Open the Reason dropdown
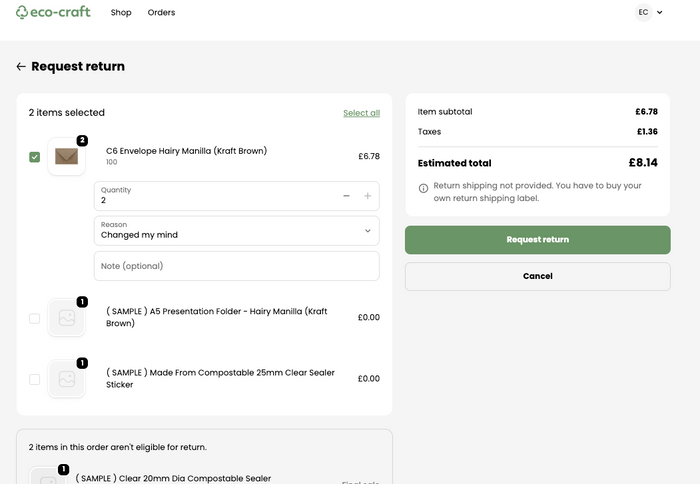This screenshot has width=700, height=484. pyautogui.click(x=237, y=231)
